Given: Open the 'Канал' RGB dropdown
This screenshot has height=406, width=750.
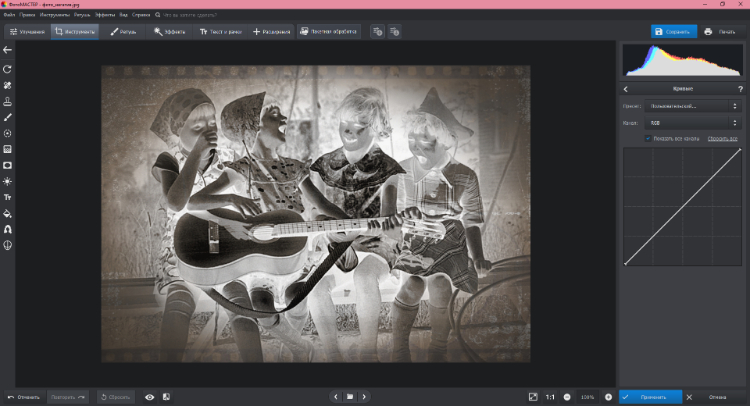Looking at the screenshot, I should coord(693,122).
